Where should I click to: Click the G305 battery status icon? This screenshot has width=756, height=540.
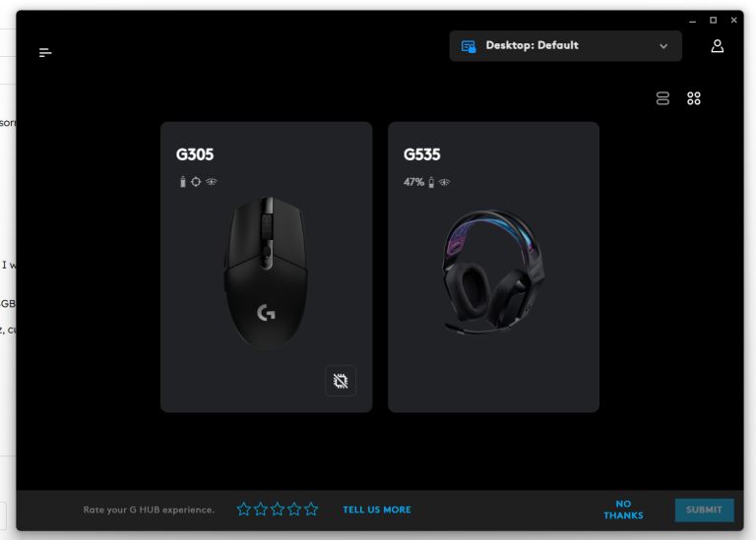point(183,182)
